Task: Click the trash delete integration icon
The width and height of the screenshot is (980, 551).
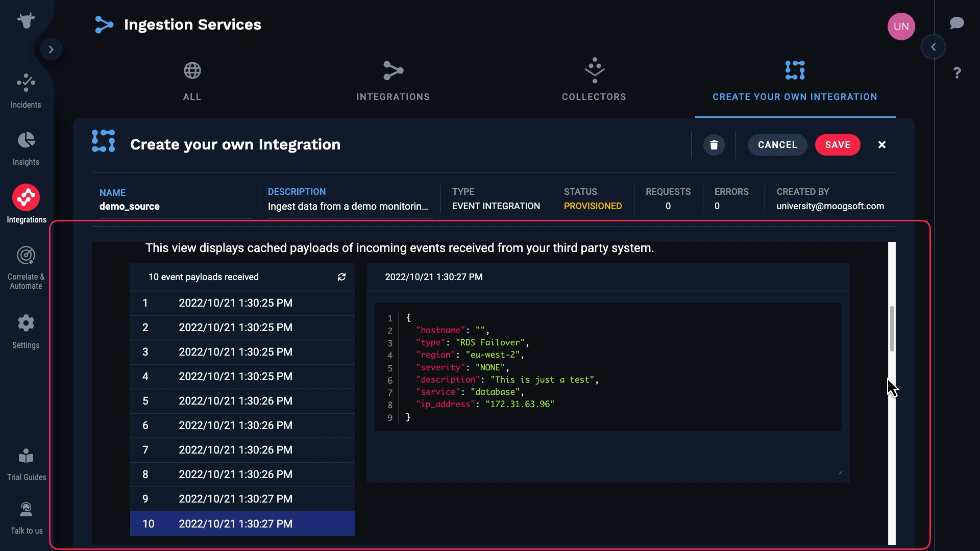Action: (714, 145)
